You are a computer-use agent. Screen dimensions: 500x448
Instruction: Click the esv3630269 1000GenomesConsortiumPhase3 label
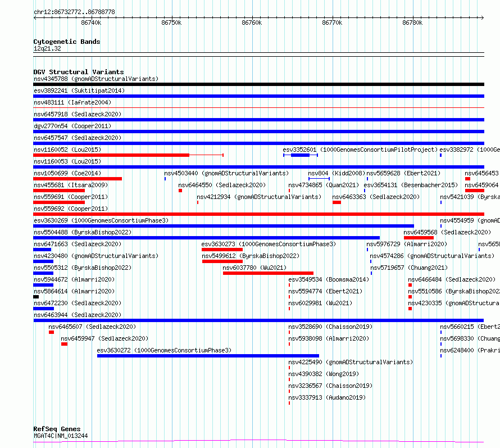pyautogui.click(x=101, y=220)
